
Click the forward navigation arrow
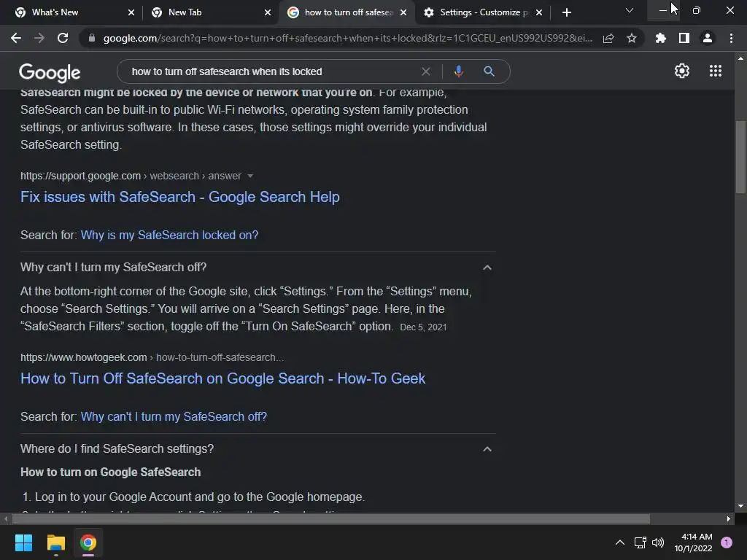click(x=39, y=38)
